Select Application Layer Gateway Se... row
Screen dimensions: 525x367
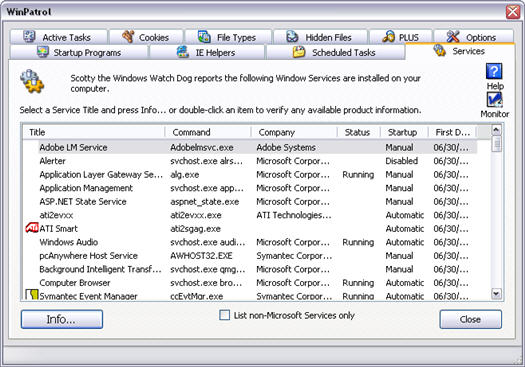250,174
